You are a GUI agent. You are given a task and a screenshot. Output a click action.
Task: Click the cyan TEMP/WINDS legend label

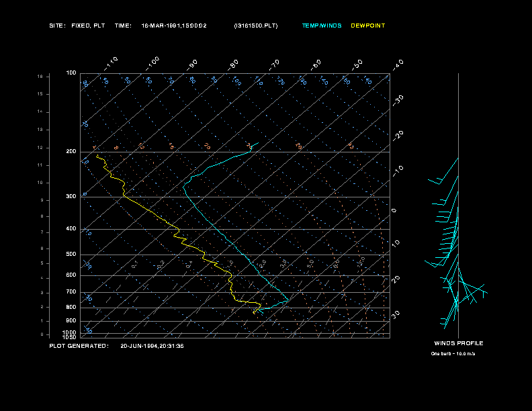pyautogui.click(x=322, y=26)
